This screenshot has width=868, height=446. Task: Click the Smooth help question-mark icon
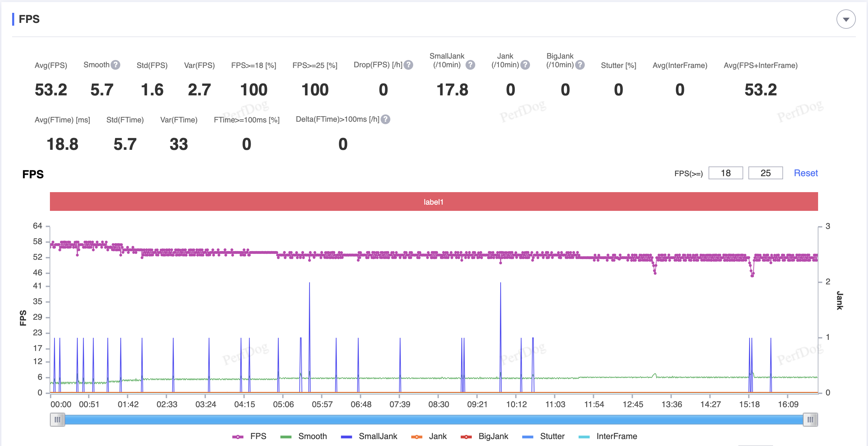pos(115,65)
